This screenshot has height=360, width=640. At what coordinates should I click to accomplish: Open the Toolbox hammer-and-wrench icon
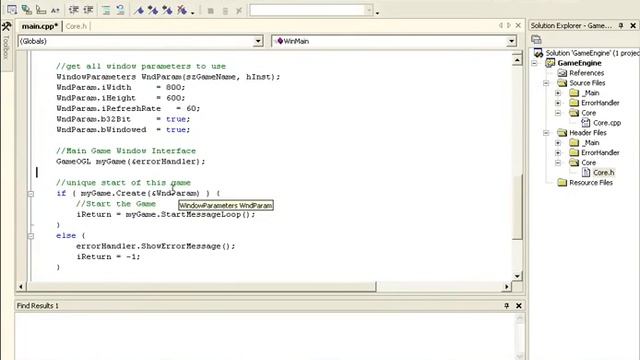pyautogui.click(x=6, y=27)
